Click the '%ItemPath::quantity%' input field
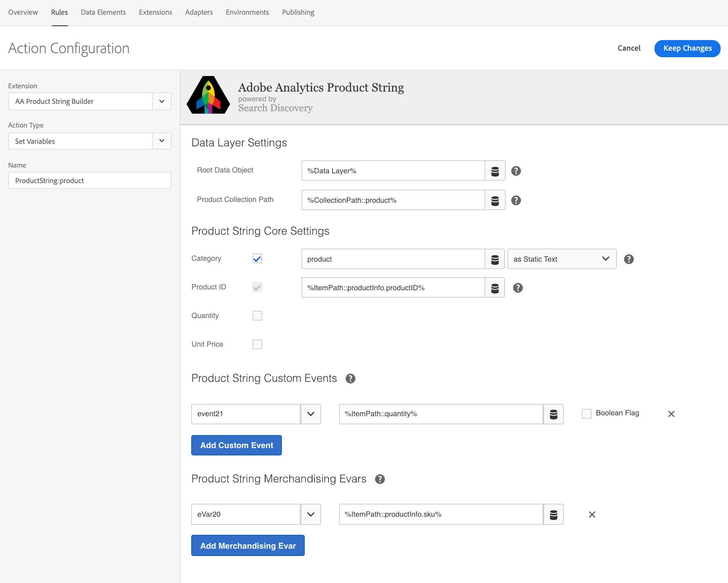The image size is (728, 583). (x=441, y=414)
